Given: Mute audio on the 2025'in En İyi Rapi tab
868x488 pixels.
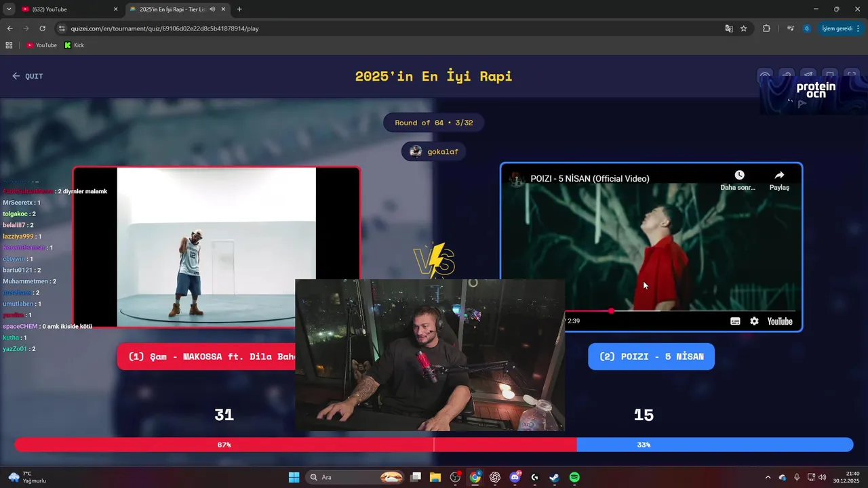Looking at the screenshot, I should (212, 9).
